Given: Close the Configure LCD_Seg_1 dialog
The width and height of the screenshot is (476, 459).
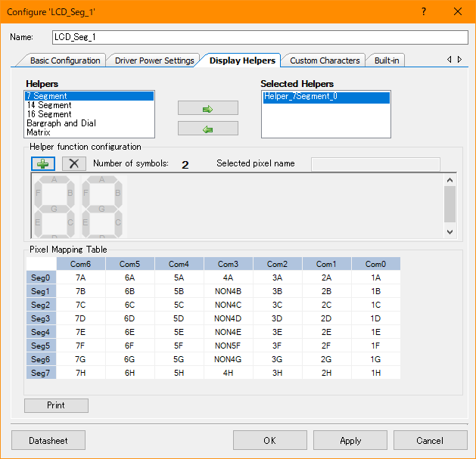Looking at the screenshot, I should pos(458,11).
